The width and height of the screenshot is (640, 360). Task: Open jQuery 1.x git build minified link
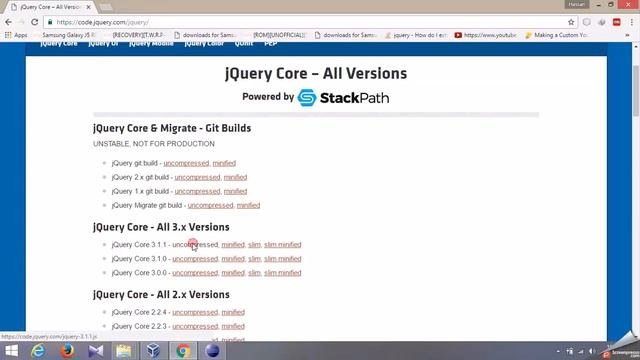(236, 191)
